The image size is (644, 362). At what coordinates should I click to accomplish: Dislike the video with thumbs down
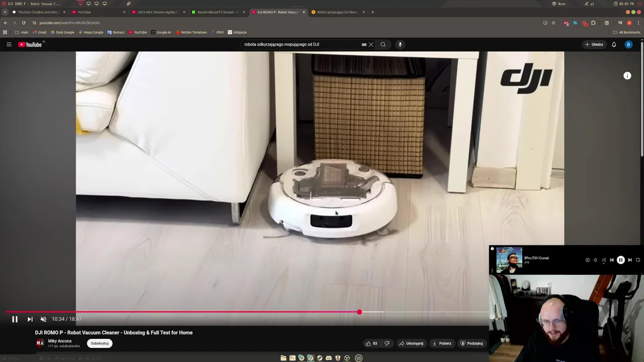387,343
